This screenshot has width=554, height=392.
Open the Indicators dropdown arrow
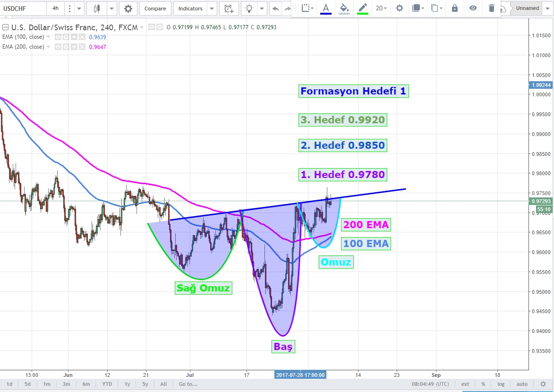(x=212, y=9)
